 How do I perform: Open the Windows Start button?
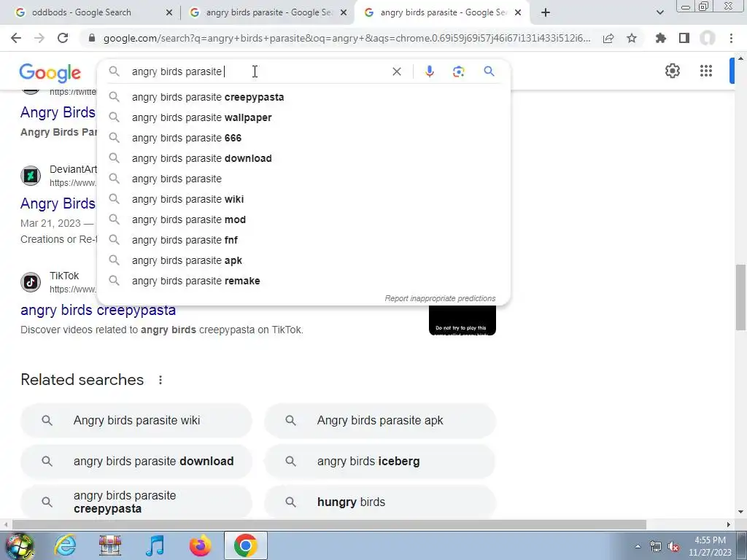point(19,545)
